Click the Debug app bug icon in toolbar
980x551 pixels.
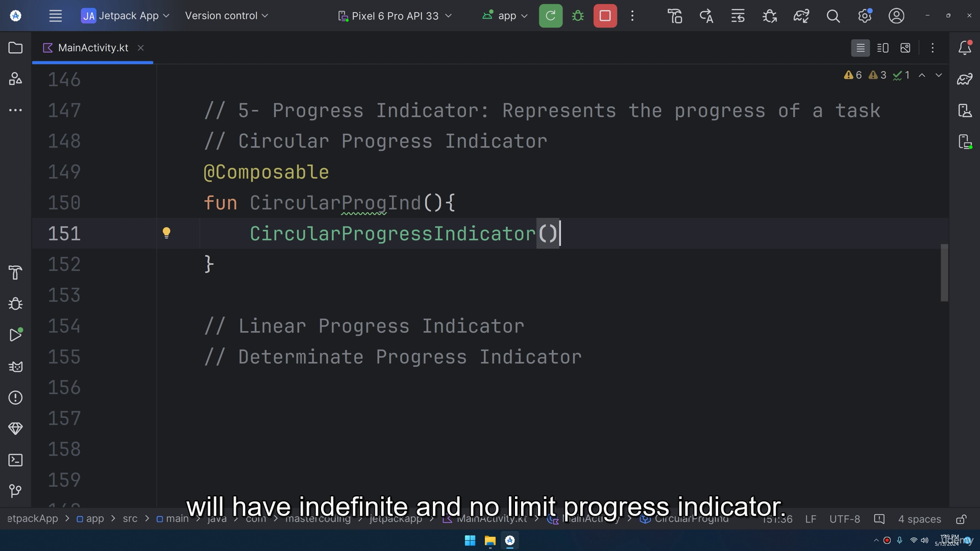[x=578, y=16]
